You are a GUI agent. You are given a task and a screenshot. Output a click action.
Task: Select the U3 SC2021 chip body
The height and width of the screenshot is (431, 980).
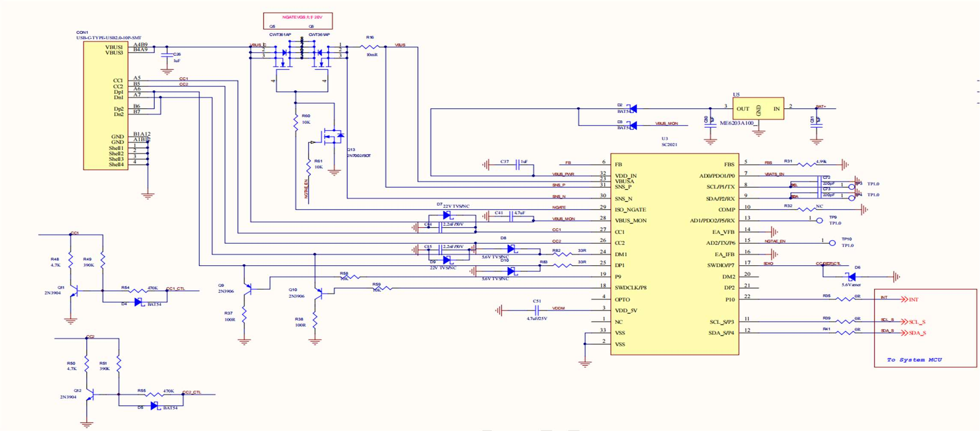pos(674,254)
